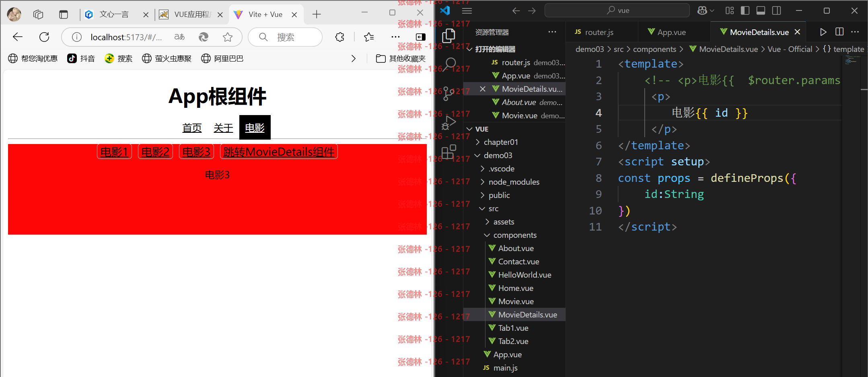Click the browser 搜索 search box
Viewport: 868px width, 377px height.
(x=285, y=37)
